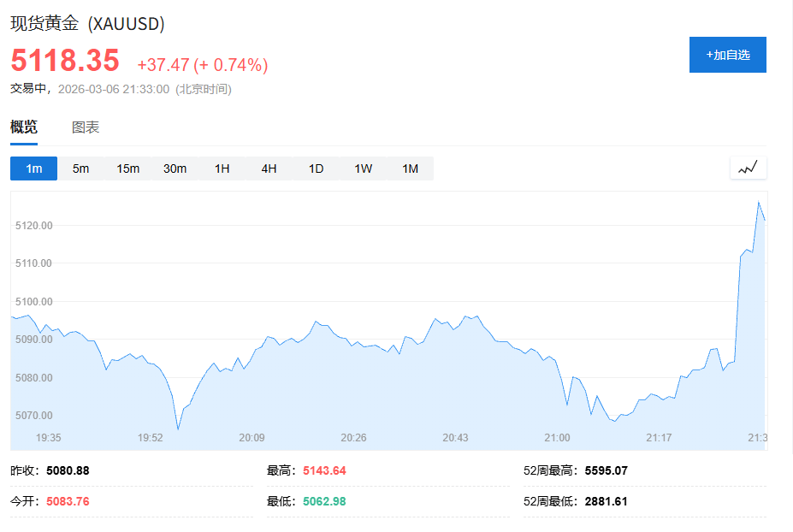Screen dimensions: 793x532
Task: Click the line chart type icon
Action: click(748, 168)
